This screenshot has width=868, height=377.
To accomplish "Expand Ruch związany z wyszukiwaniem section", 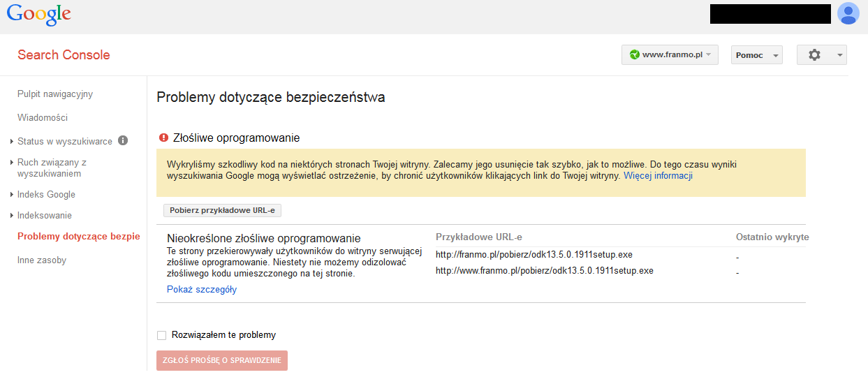I will pos(12,163).
